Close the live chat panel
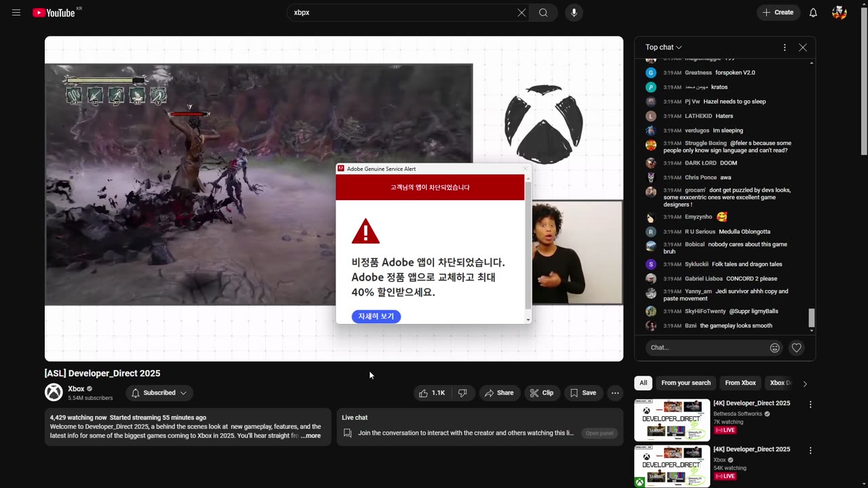868x488 pixels. point(803,47)
